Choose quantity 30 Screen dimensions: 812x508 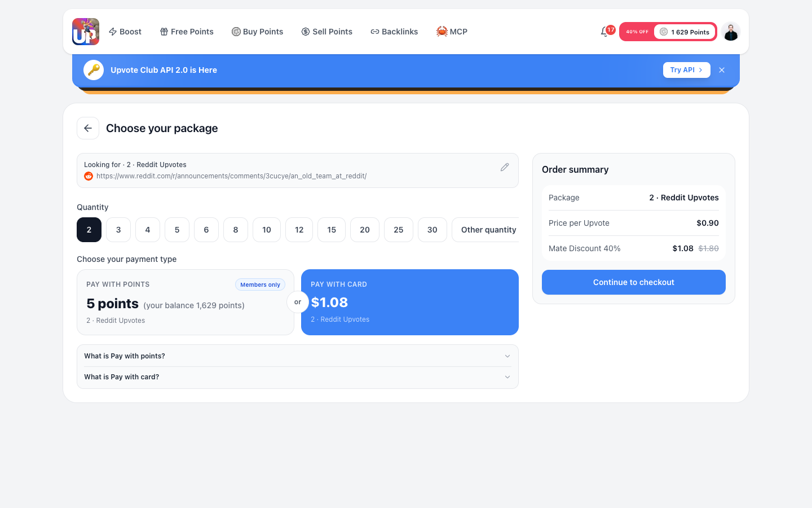[433, 230]
